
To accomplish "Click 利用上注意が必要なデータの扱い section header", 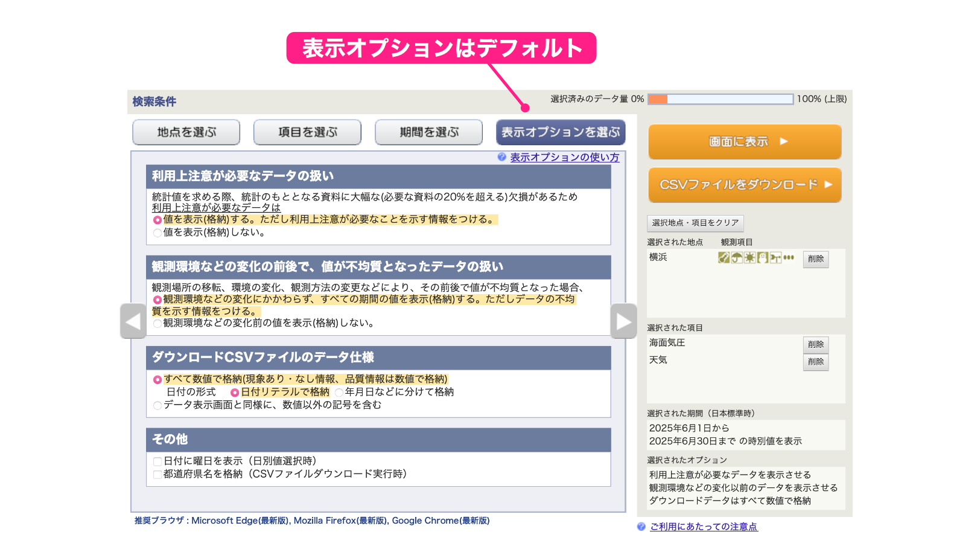I will pyautogui.click(x=378, y=176).
